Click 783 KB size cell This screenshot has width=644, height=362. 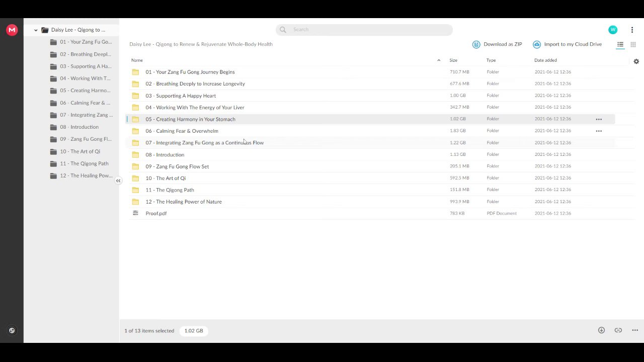pos(457,213)
